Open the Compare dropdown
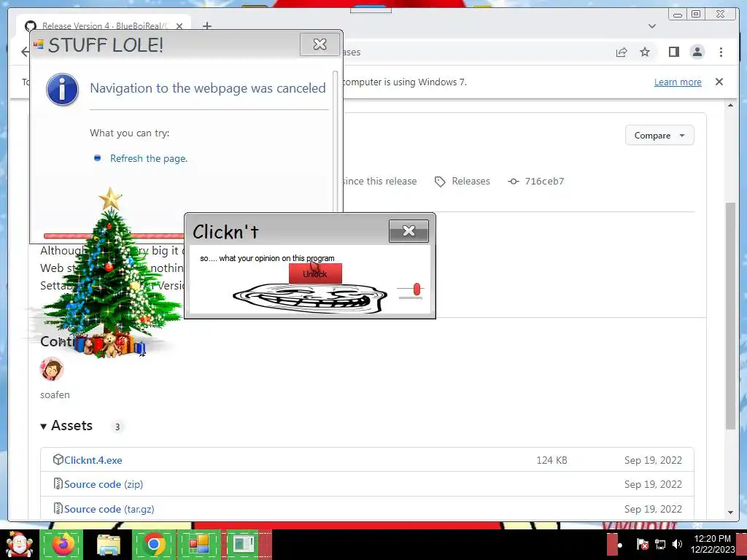 [659, 136]
